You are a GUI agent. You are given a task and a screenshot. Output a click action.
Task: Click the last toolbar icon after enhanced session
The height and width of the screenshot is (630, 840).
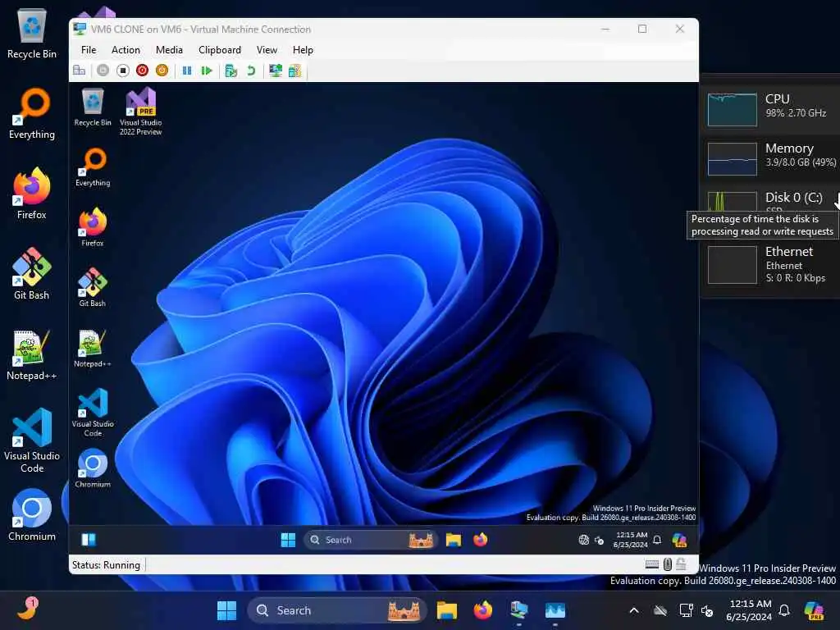[x=294, y=71]
